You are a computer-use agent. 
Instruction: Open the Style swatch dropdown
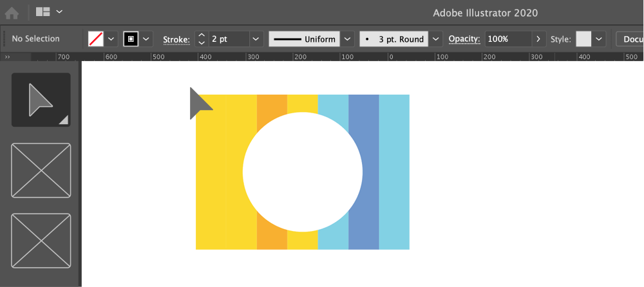(600, 39)
